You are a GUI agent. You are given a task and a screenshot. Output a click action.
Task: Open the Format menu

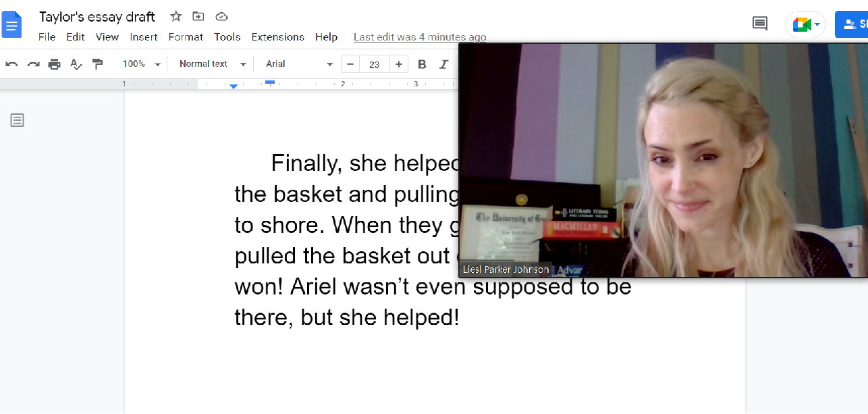click(186, 37)
